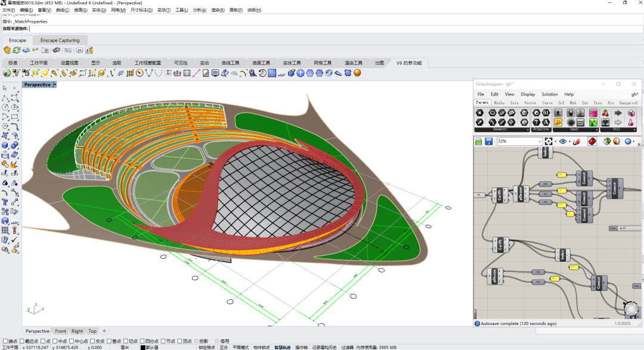Switch to the Top viewport tab

[x=92, y=331]
